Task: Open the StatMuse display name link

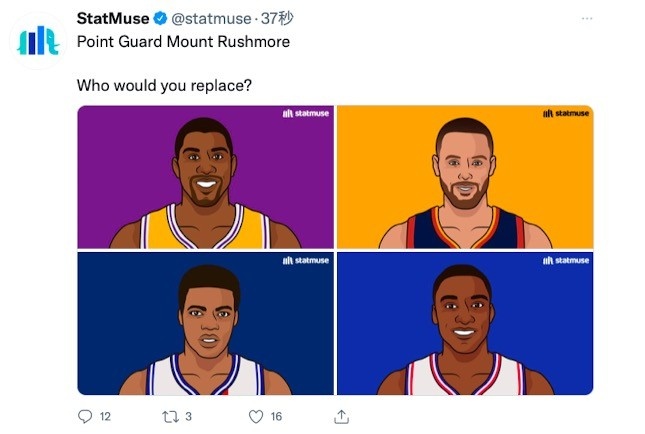Action: pyautogui.click(x=112, y=19)
